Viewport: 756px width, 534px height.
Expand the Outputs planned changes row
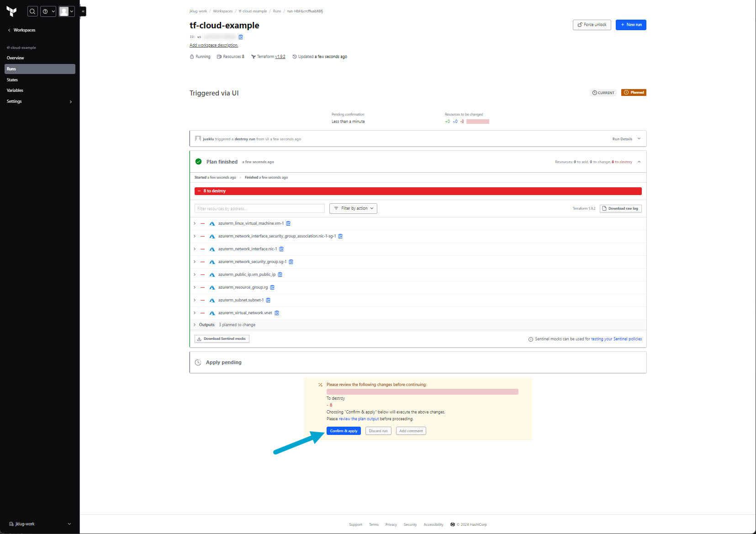(195, 325)
